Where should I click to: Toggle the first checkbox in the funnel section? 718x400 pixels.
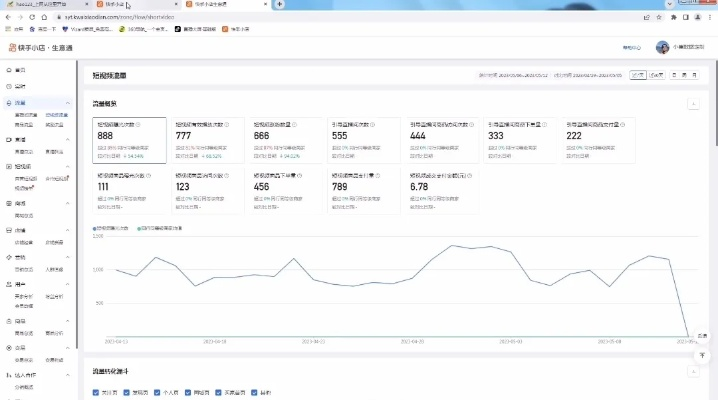coord(97,395)
